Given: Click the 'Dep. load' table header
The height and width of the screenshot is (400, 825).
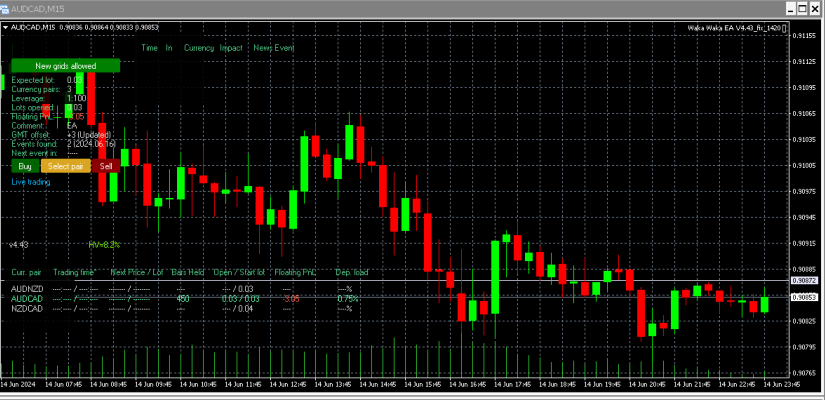Looking at the screenshot, I should tap(352, 273).
